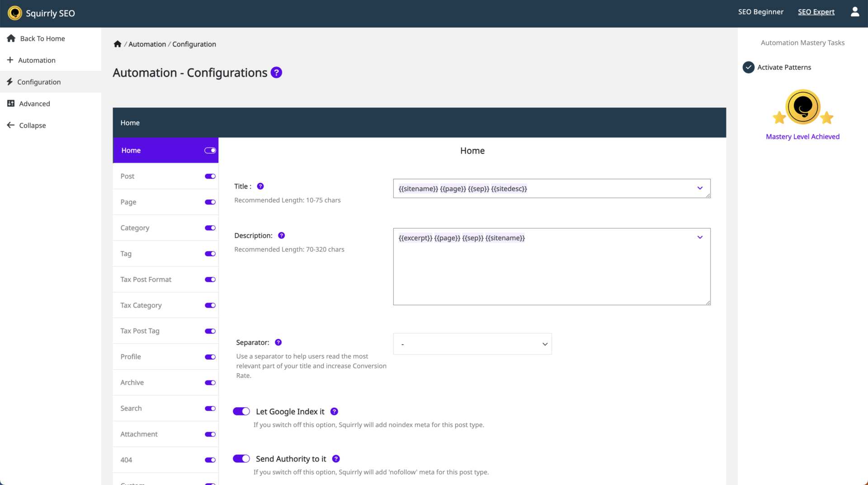The height and width of the screenshot is (485, 868).
Task: Expand the Title pattern dropdown arrow
Action: (700, 188)
